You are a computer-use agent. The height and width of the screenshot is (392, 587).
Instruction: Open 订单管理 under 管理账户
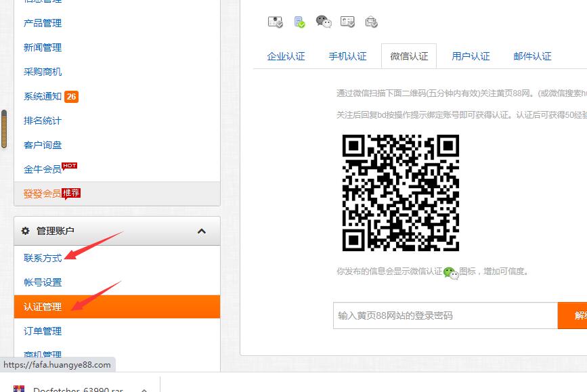[x=43, y=331]
